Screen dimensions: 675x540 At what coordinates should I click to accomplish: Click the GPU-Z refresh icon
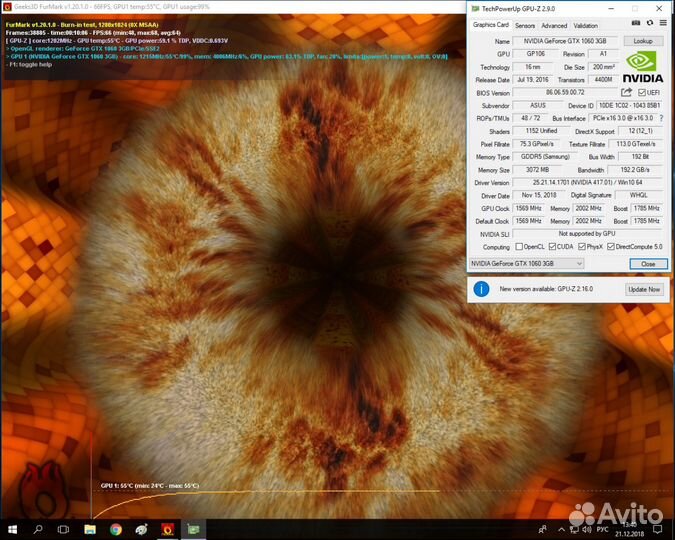click(x=650, y=23)
